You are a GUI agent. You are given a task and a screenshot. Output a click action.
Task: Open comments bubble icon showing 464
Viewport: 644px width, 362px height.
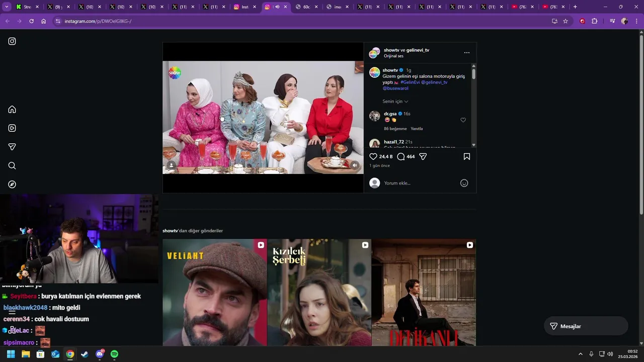pyautogui.click(x=401, y=157)
